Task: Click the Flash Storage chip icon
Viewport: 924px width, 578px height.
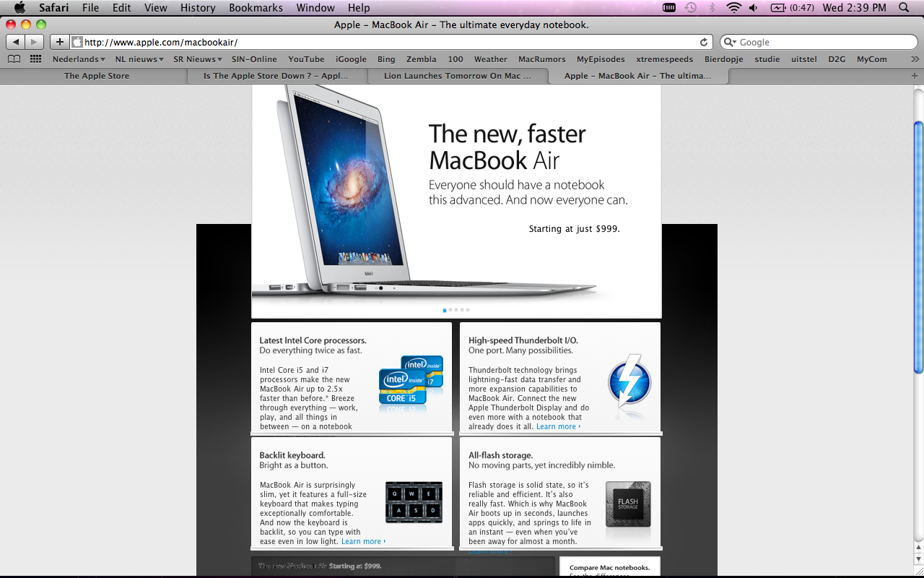Action: (628, 503)
